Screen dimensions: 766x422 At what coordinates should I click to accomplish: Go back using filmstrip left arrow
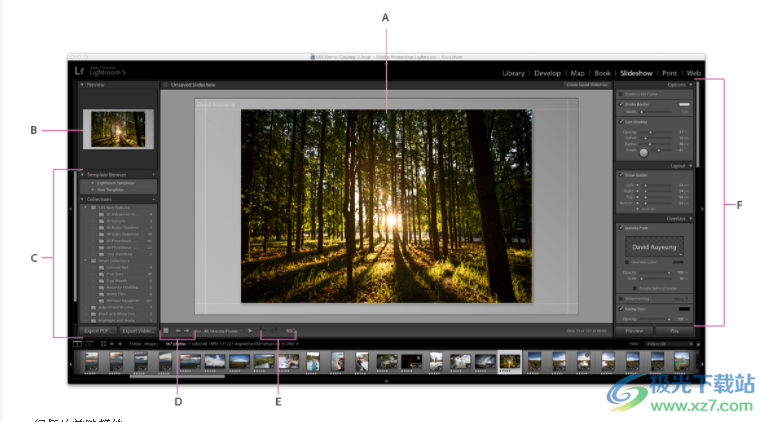tap(112, 344)
